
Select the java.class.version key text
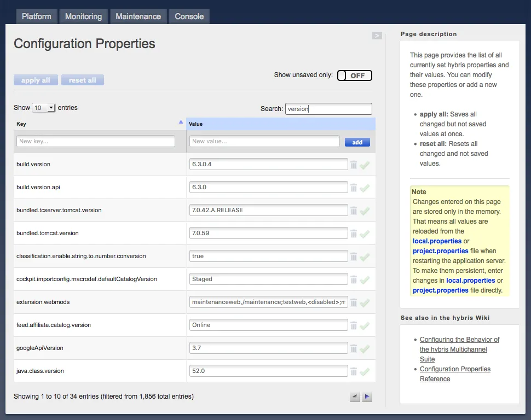tap(40, 371)
